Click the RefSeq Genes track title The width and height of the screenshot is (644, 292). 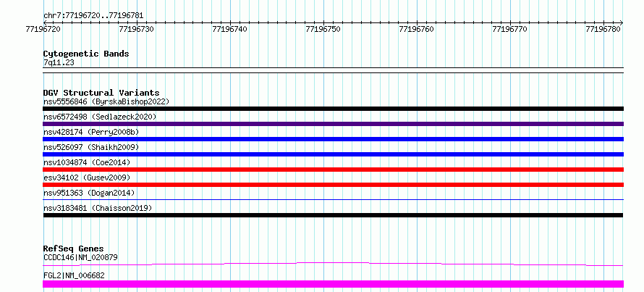tap(74, 249)
